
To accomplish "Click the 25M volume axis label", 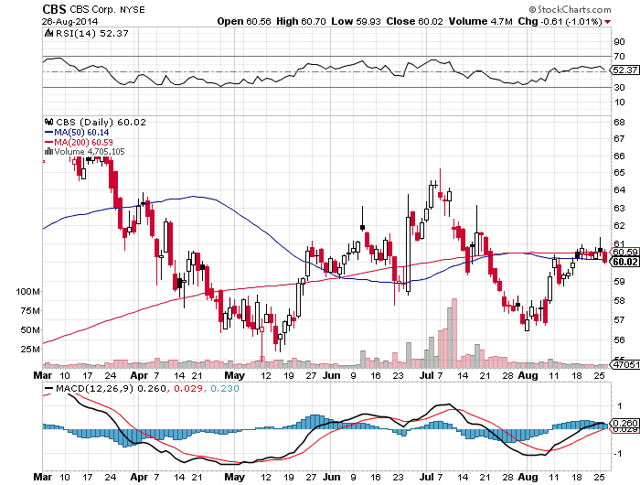I will point(30,349).
